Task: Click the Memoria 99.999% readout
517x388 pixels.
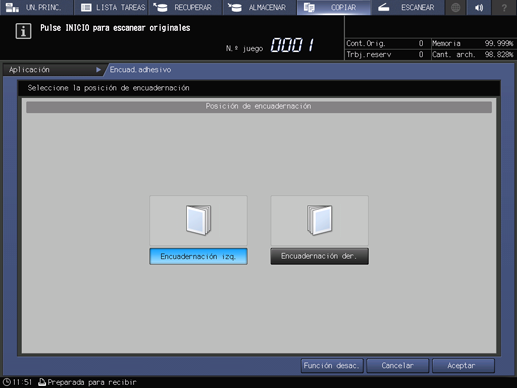Action: coord(472,43)
